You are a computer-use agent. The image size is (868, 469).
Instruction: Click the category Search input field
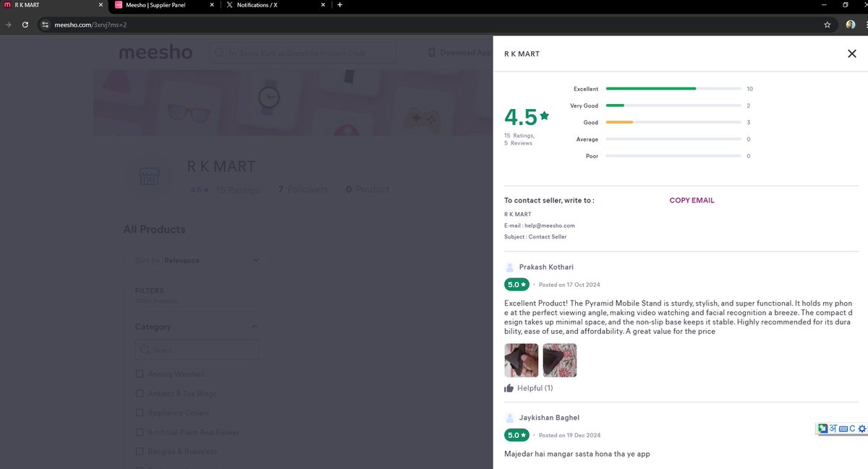(197, 350)
